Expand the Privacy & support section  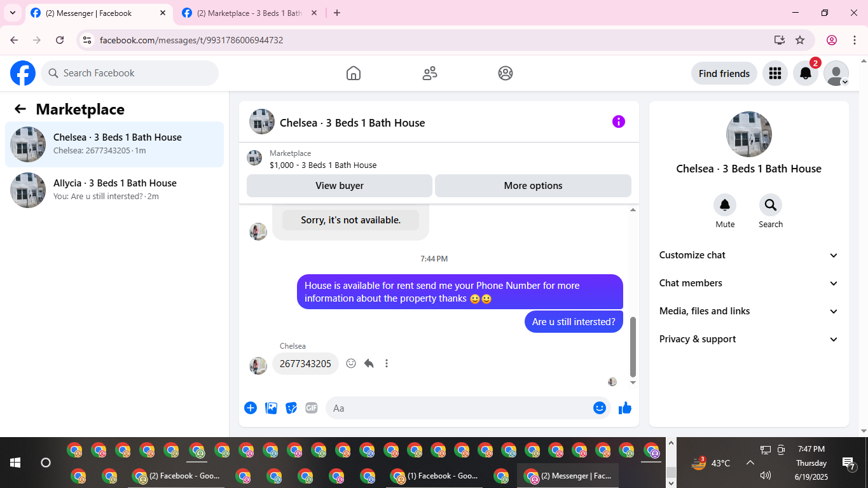749,339
